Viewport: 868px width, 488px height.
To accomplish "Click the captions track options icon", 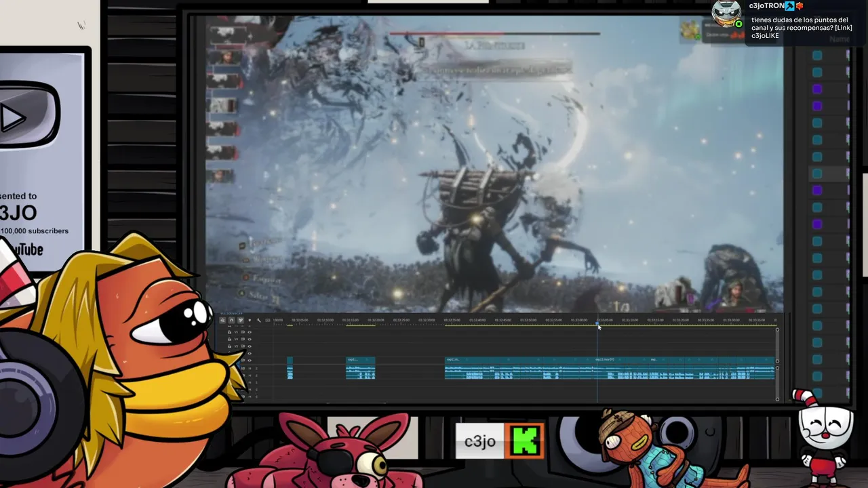I will click(x=268, y=320).
